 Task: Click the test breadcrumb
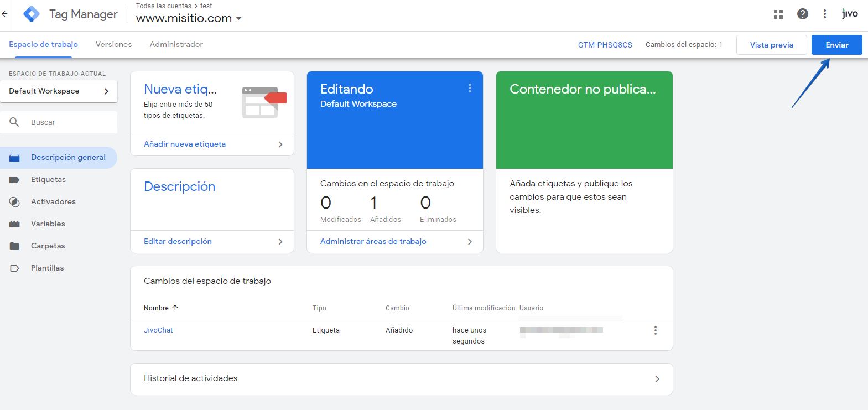tap(206, 6)
